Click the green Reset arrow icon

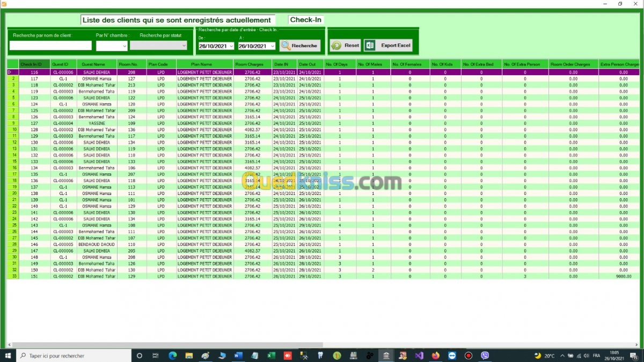point(336,46)
